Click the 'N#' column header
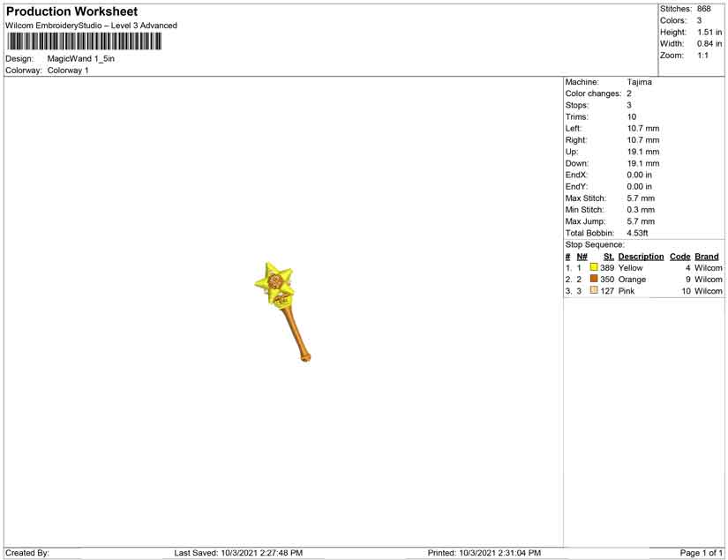This screenshot has width=728, height=560. click(x=582, y=257)
